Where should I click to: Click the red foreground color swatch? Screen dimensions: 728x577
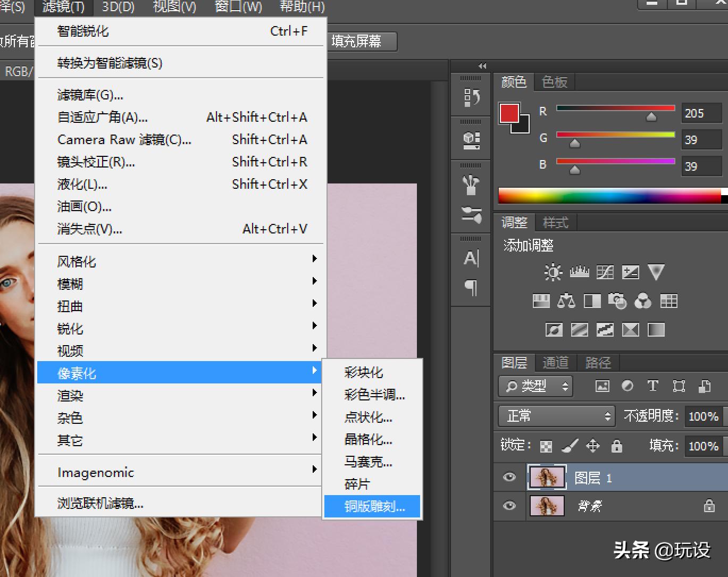click(509, 113)
